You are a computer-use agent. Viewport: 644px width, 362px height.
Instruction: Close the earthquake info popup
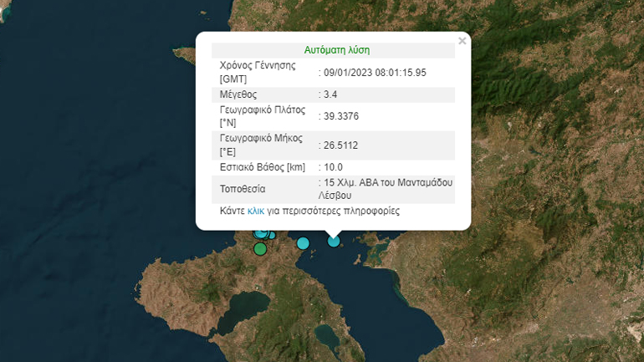[x=462, y=41]
